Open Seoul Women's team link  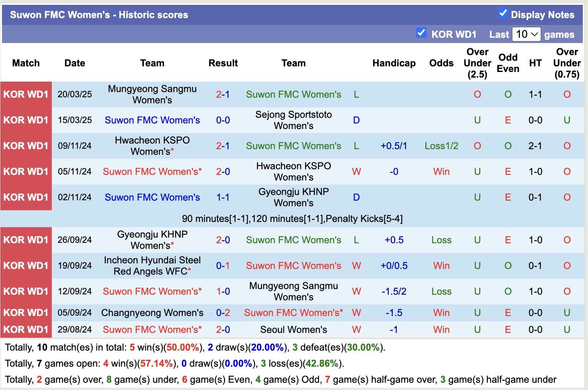coord(293,329)
